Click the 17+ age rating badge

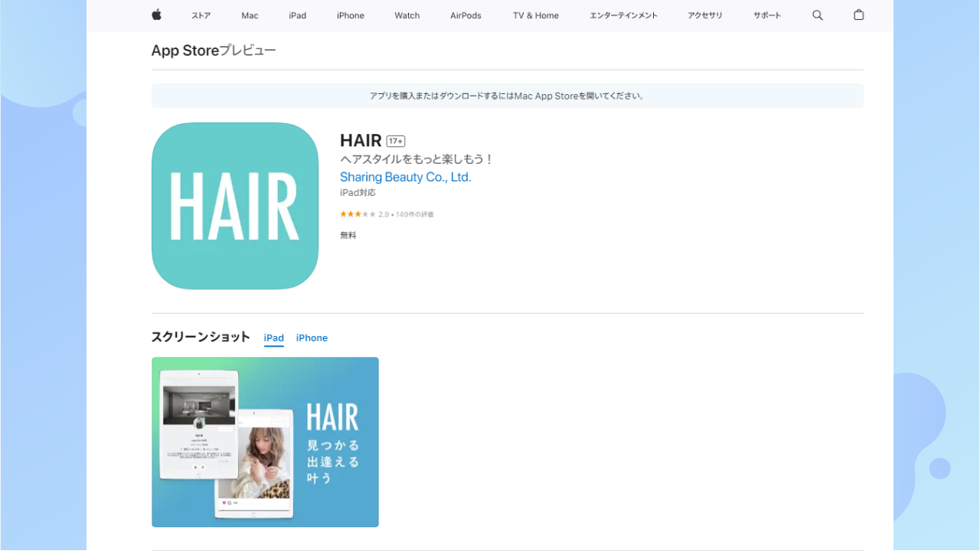tap(396, 141)
